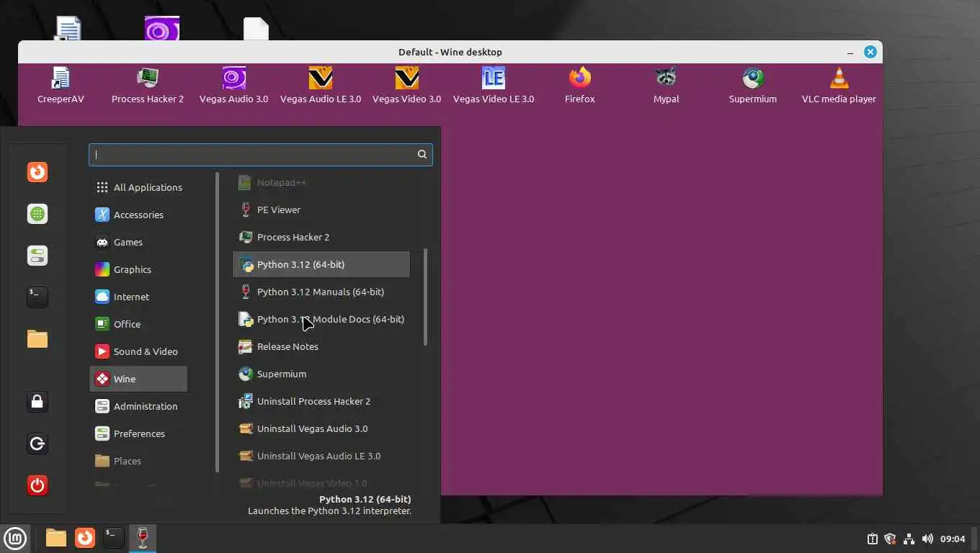Screen dimensions: 980x553
Task: Select the Games category
Action: tap(138, 242)
